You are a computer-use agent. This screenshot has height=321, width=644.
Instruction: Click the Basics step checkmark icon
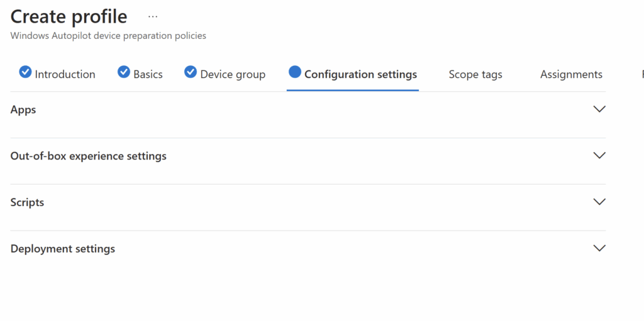pyautogui.click(x=124, y=72)
